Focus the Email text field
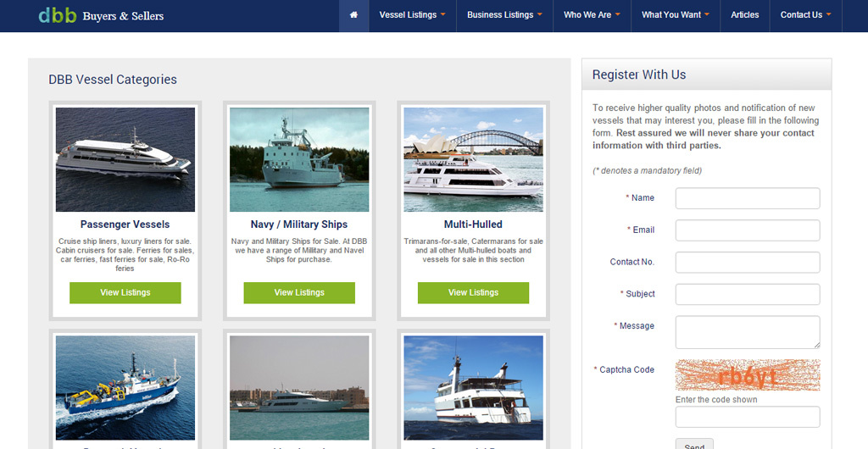 747,230
